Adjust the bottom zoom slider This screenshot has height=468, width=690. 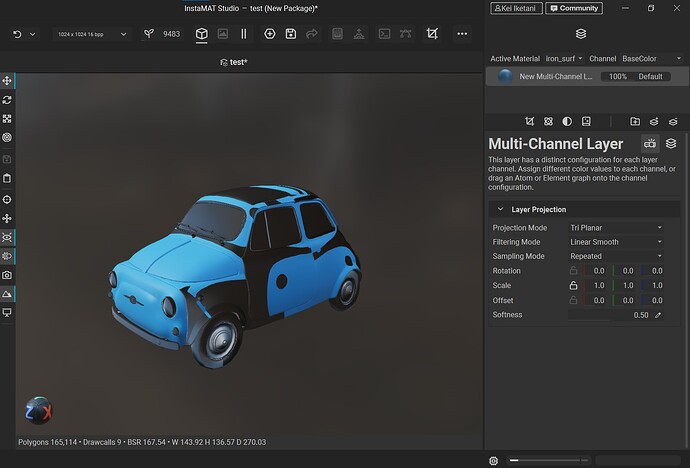[548, 460]
